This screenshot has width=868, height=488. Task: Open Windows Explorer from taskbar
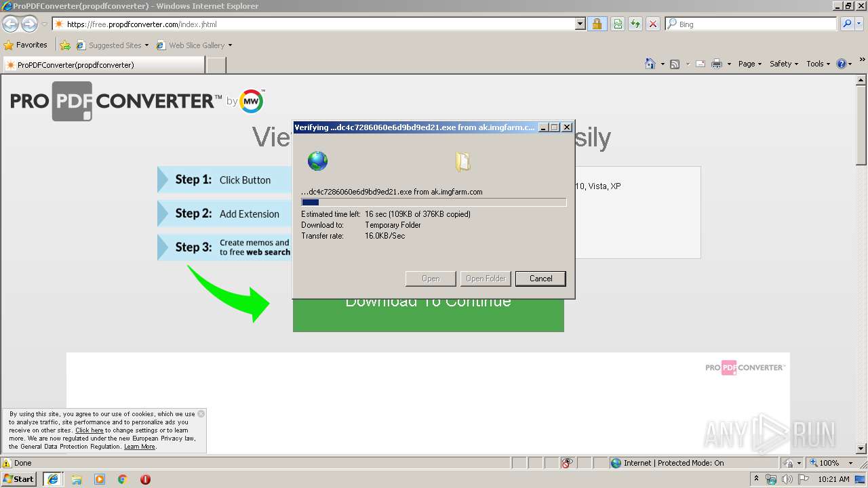click(77, 479)
